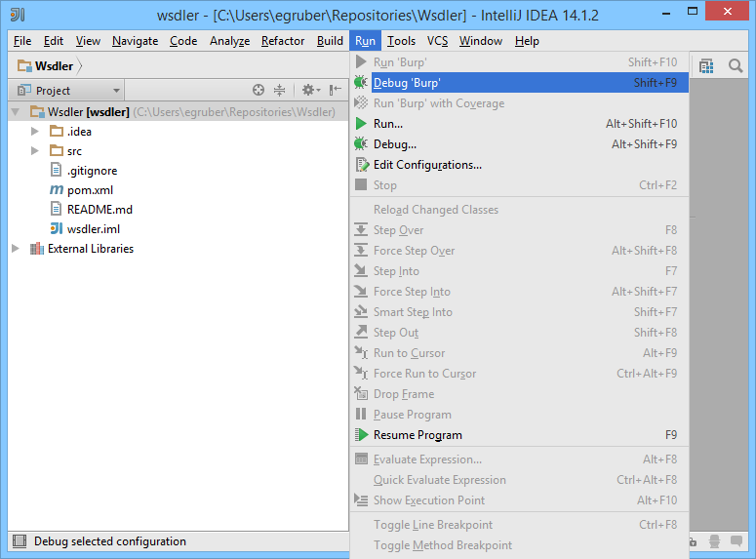Choose Resume Program from Run menu

[x=520, y=434]
